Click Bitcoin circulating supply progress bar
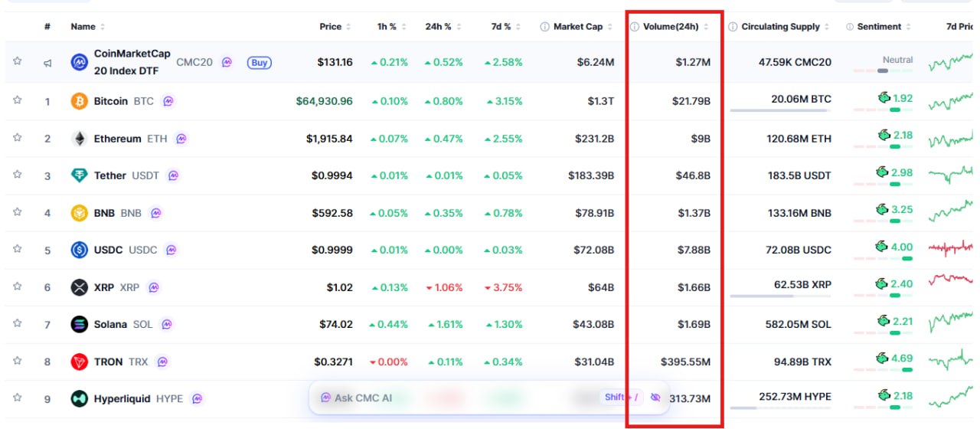The image size is (980, 429). point(781,110)
